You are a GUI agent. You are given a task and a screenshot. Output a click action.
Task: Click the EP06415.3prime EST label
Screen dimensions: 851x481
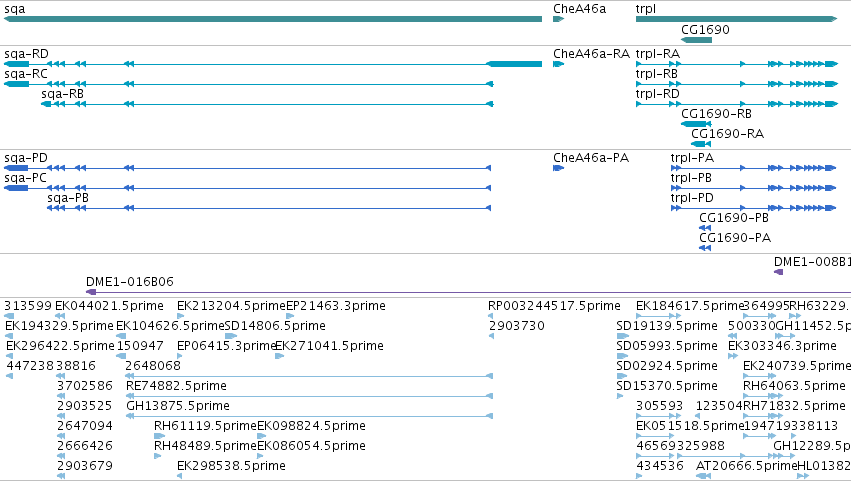tap(227, 346)
